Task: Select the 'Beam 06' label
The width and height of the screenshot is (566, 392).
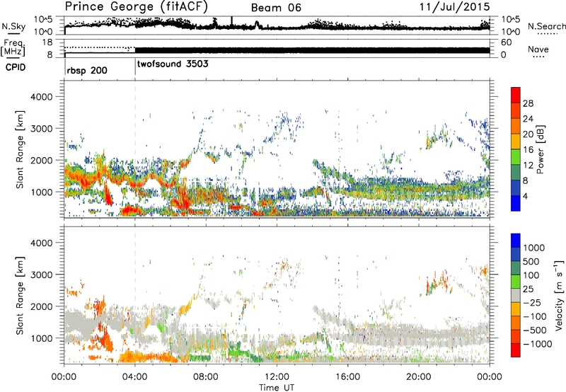Action: coord(276,8)
